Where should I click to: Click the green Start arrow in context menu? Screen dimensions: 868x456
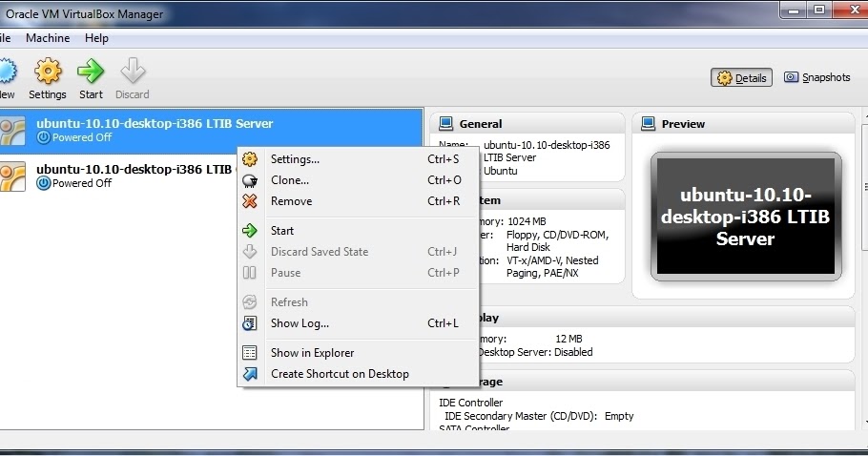pyautogui.click(x=250, y=231)
